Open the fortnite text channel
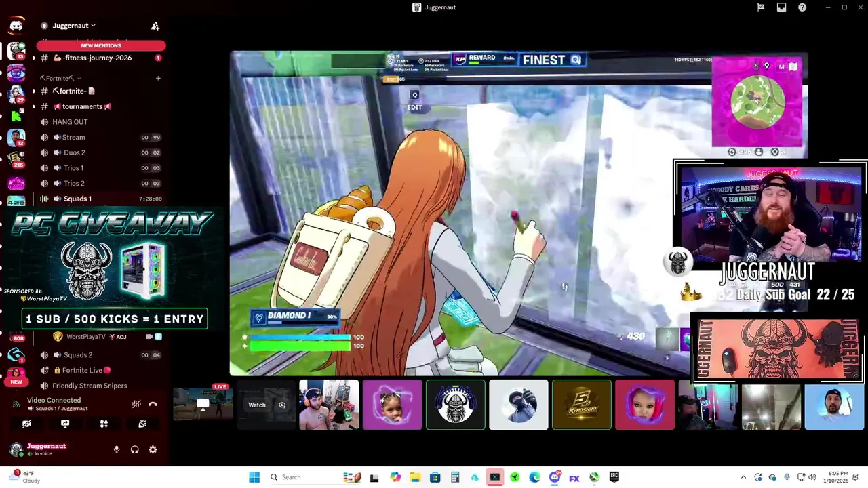This screenshot has width=868, height=488. pos(101,91)
